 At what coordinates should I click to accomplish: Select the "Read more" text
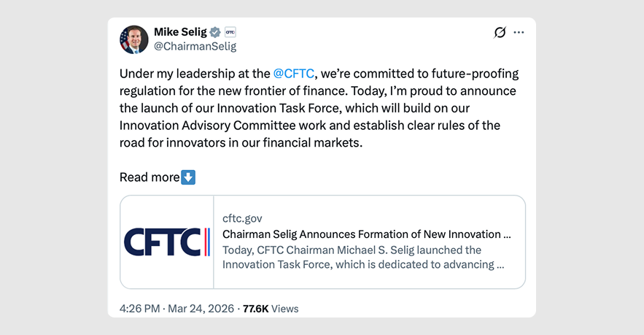click(x=149, y=177)
